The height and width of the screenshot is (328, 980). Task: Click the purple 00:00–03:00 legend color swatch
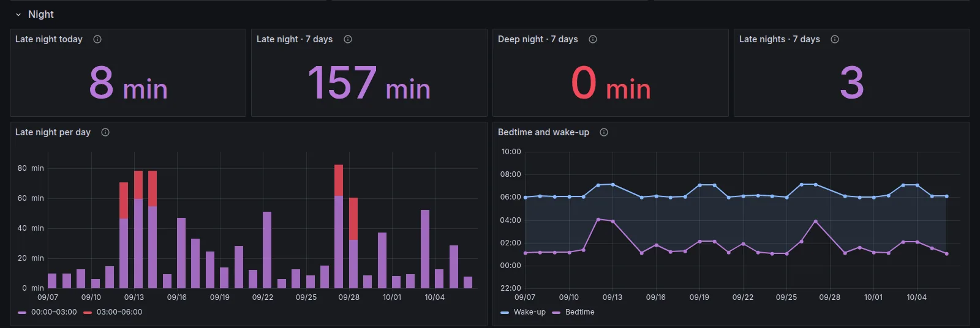[x=22, y=313]
